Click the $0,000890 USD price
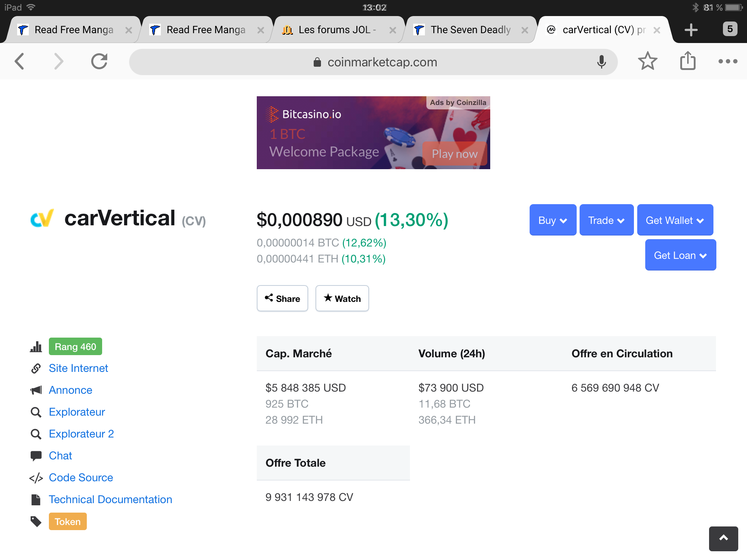The width and height of the screenshot is (747, 560). coord(314,220)
